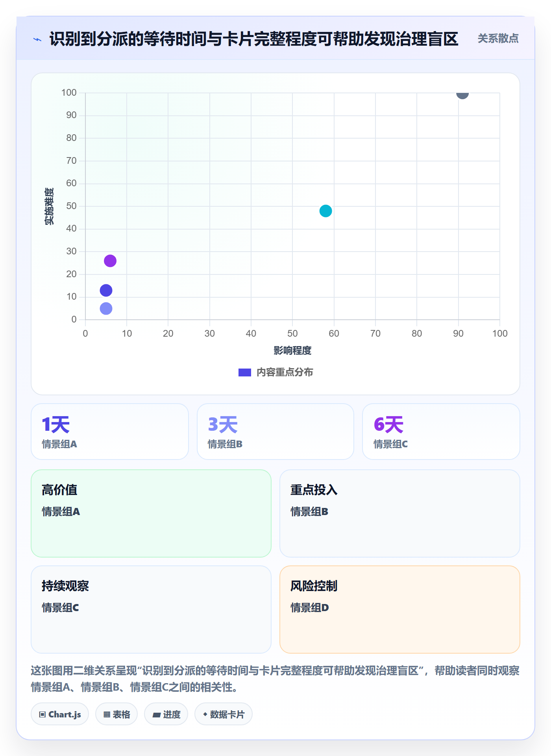Click the Chart.js tag chip
This screenshot has width=551, height=756.
tap(60, 714)
